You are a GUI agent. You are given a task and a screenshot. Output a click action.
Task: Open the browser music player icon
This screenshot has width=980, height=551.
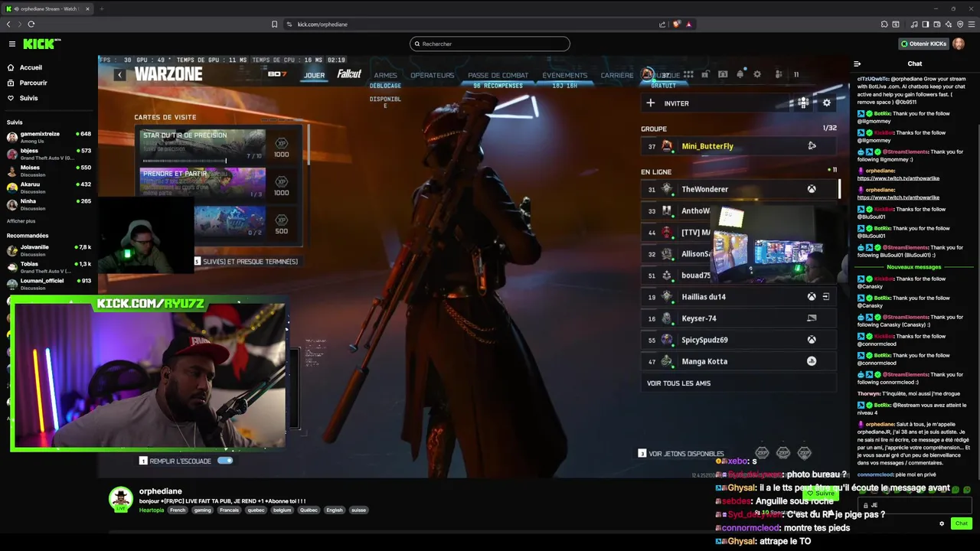tap(914, 24)
